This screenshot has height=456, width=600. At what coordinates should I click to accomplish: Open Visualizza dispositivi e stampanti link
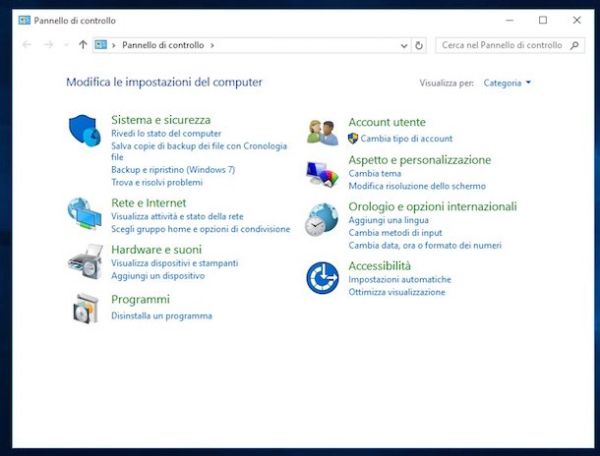click(174, 263)
